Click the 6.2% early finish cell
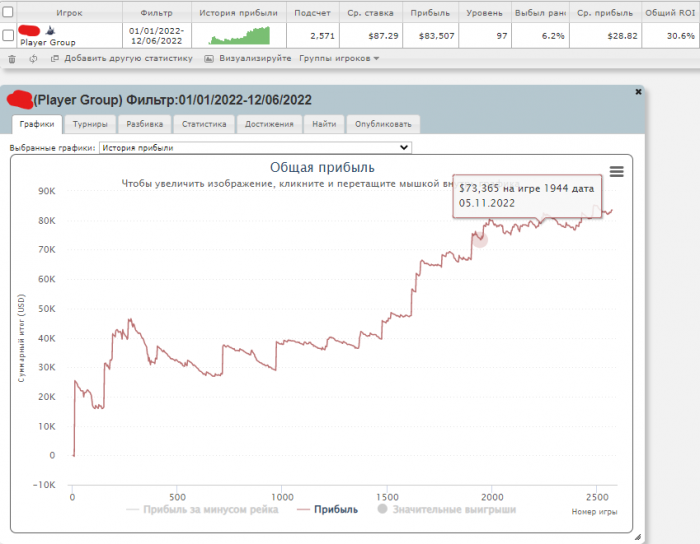 (x=540, y=36)
